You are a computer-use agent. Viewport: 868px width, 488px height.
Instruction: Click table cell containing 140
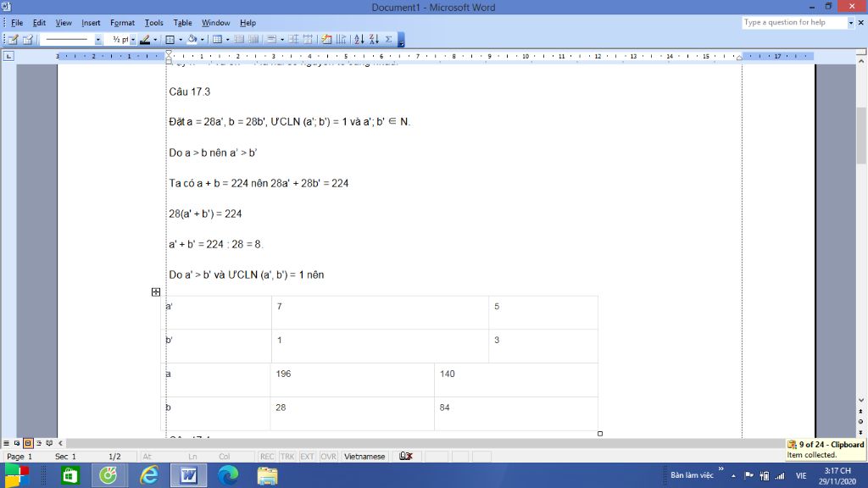pyautogui.click(x=516, y=380)
